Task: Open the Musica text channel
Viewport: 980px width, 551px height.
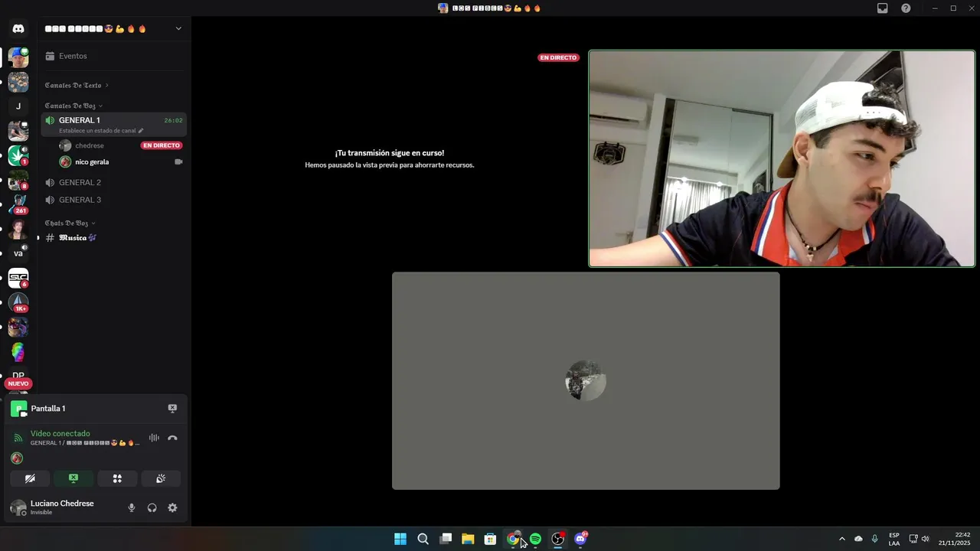Action: click(113, 238)
